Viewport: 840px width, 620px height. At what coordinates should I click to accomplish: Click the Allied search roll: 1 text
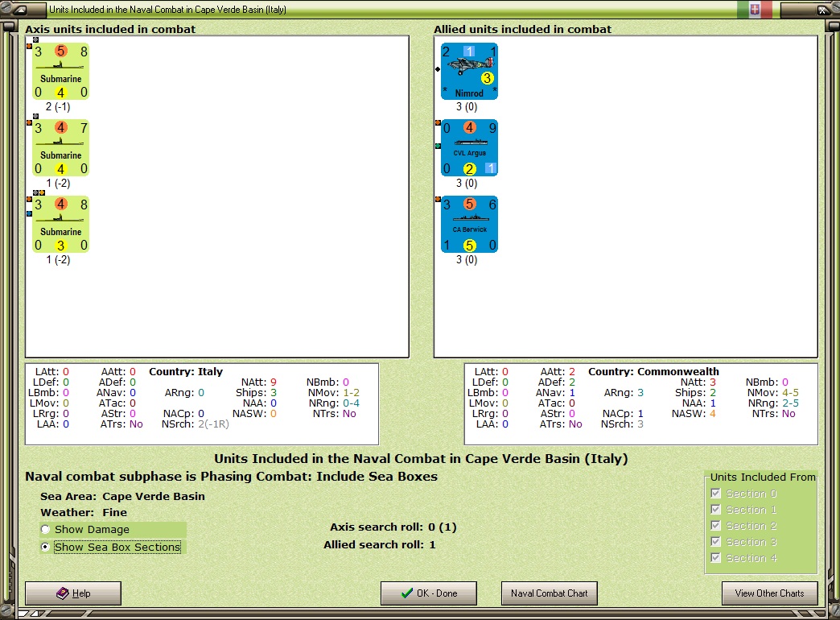[x=380, y=545]
